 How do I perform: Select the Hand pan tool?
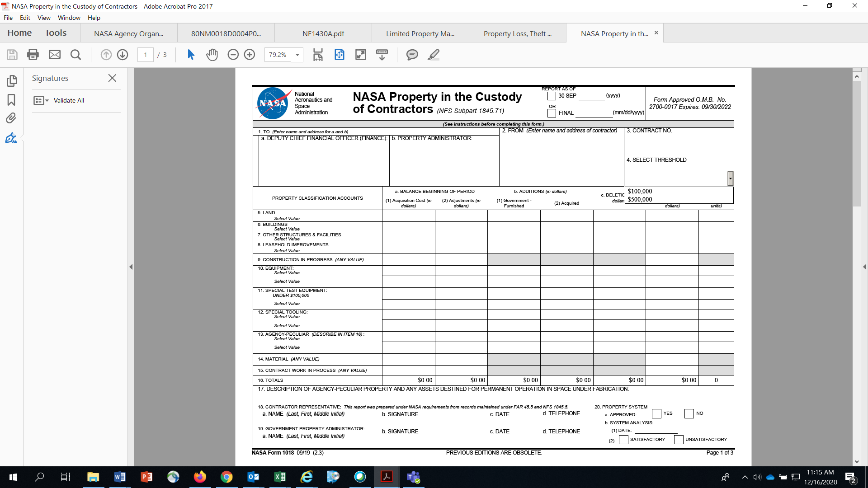click(x=212, y=55)
